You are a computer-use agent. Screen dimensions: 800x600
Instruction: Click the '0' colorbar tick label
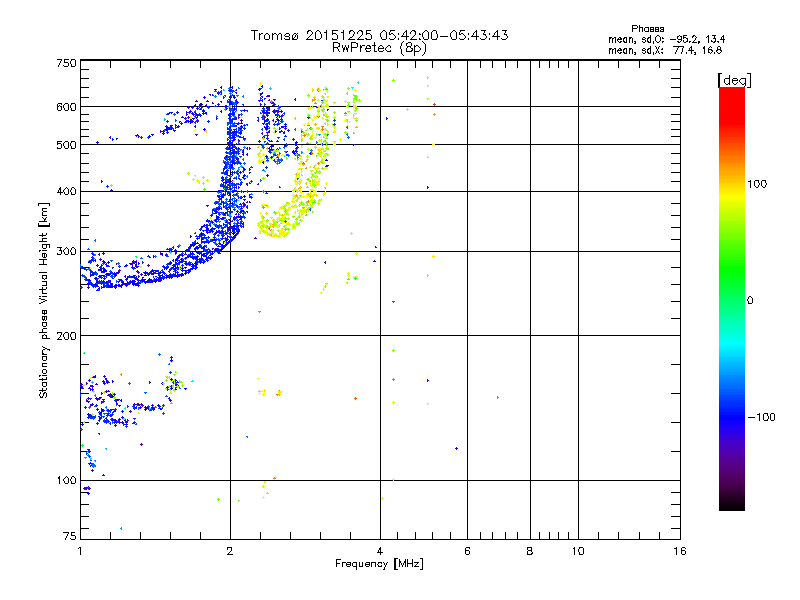click(750, 301)
